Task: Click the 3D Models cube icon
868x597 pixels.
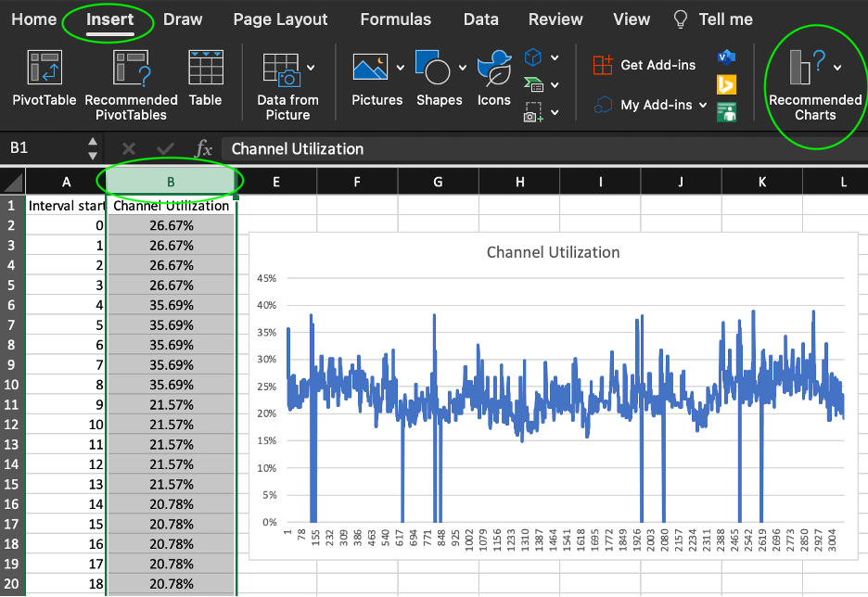Action: pyautogui.click(x=532, y=57)
